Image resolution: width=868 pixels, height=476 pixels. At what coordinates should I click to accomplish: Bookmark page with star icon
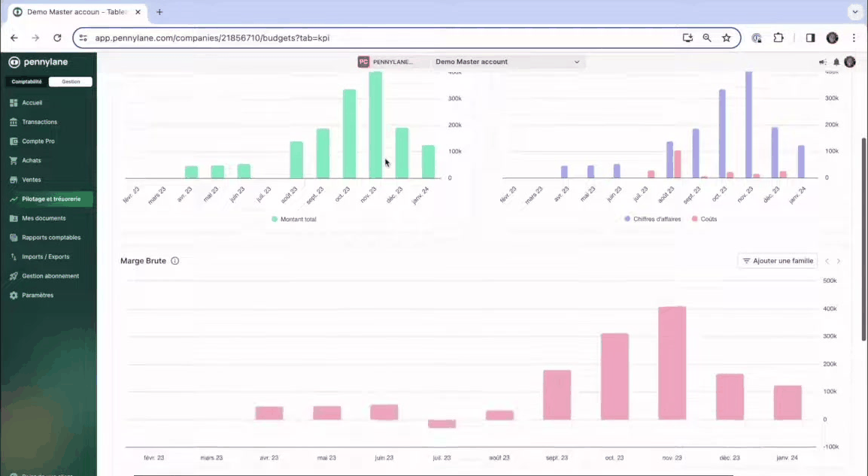[x=727, y=38]
